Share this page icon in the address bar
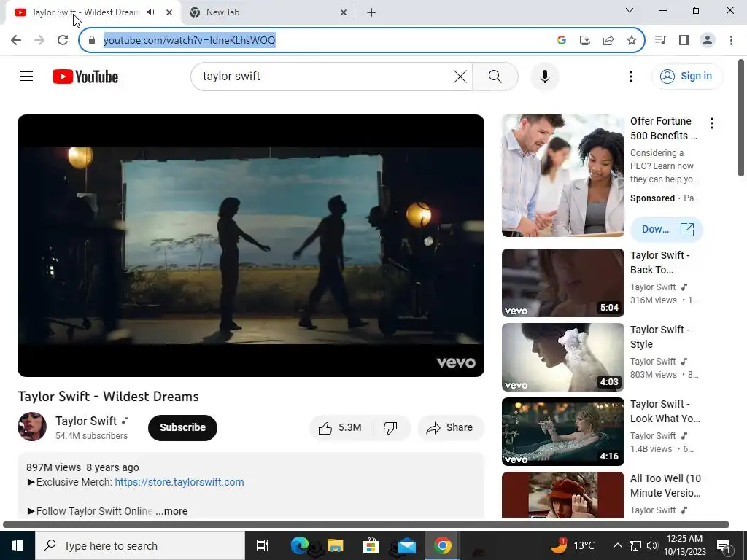 (608, 40)
